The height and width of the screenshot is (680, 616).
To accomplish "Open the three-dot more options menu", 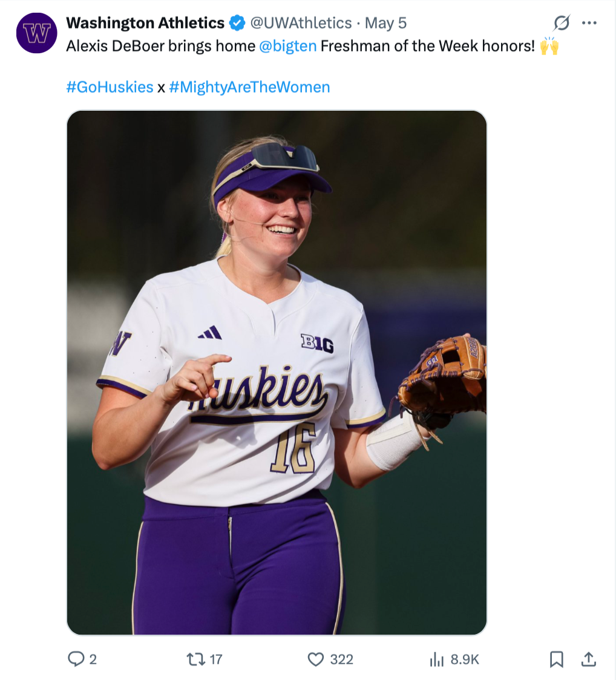I will [x=589, y=24].
